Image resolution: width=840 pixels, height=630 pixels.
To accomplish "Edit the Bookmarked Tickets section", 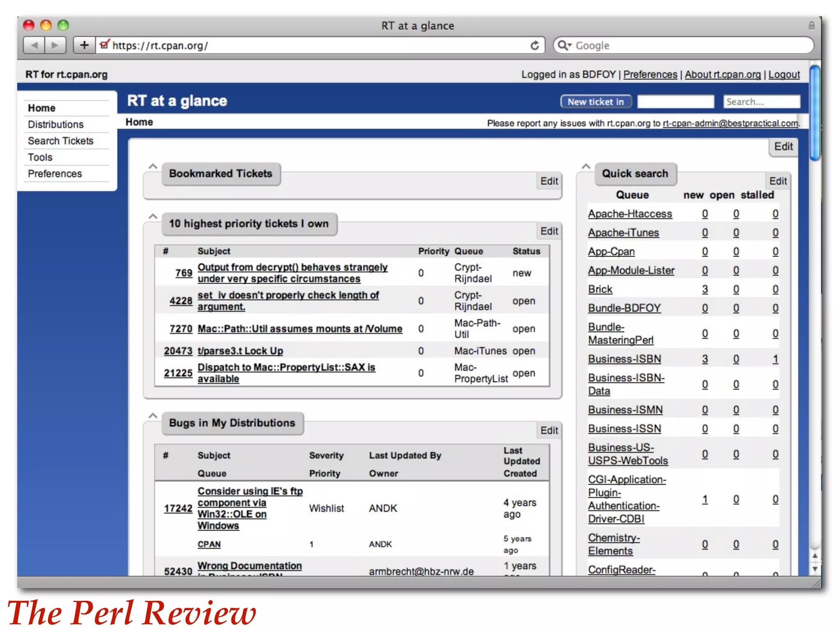I will tap(549, 181).
